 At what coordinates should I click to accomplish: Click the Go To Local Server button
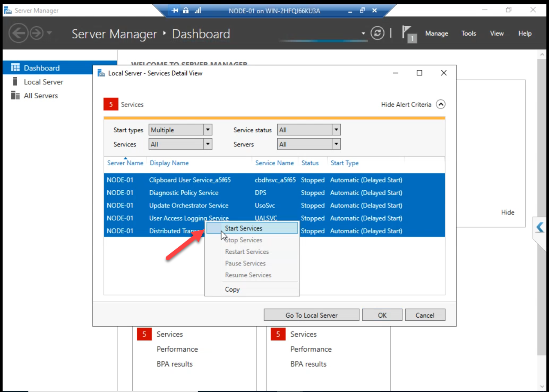click(x=312, y=315)
